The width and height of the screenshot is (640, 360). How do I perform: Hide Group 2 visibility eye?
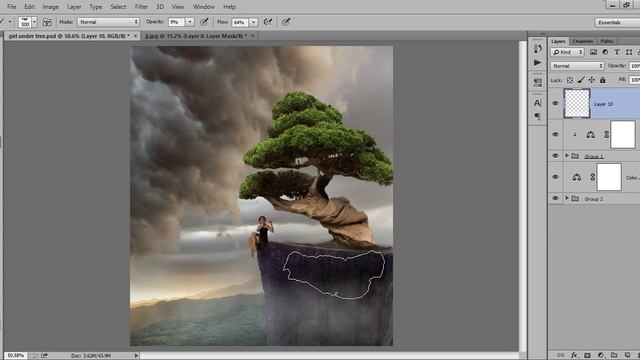pyautogui.click(x=555, y=198)
